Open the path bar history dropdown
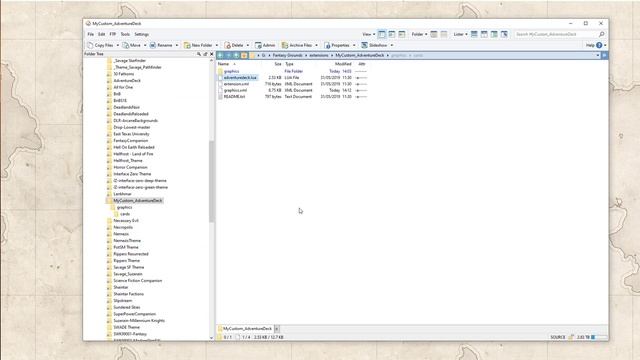The width and height of the screenshot is (640, 360). click(x=598, y=55)
